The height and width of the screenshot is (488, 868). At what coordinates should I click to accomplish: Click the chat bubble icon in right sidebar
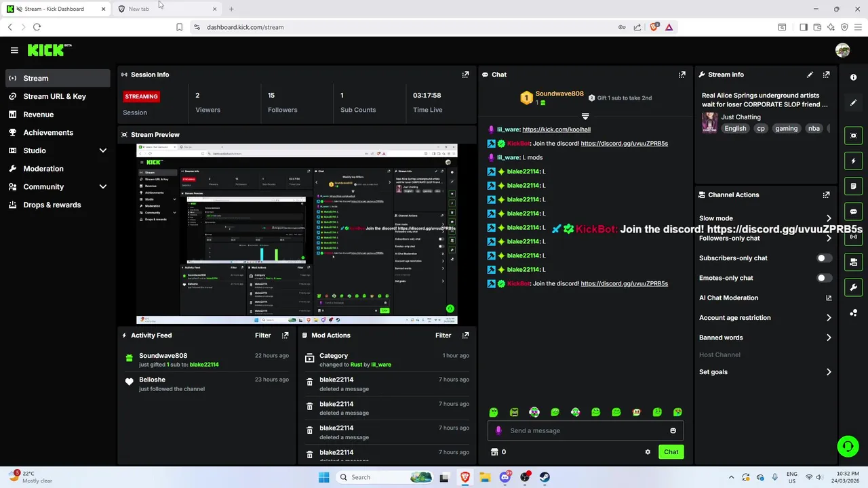point(854,211)
